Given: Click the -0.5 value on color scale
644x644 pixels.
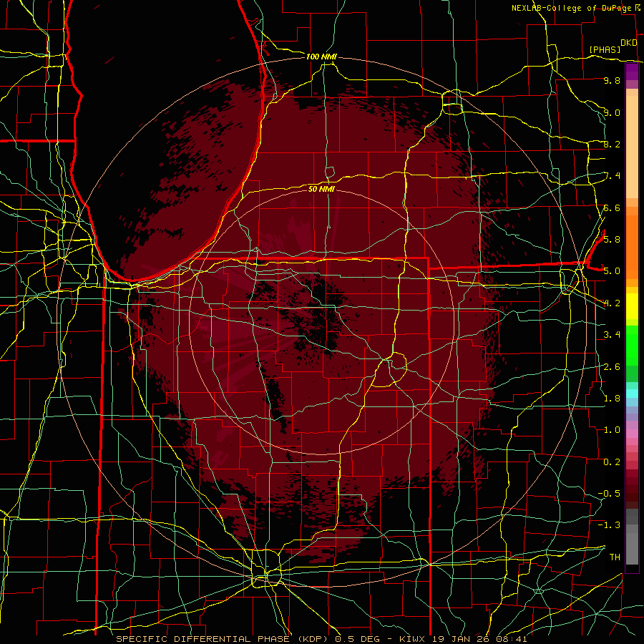Looking at the screenshot, I should [609, 493].
